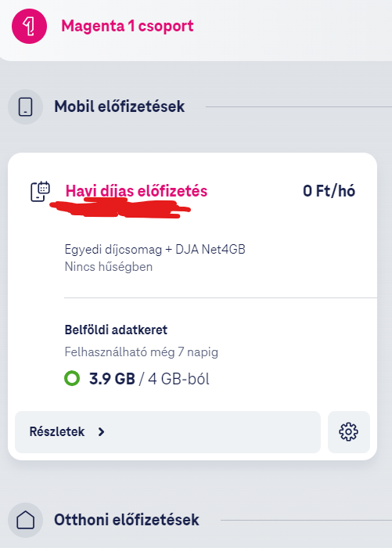
Task: Click the 0 Ft/hó monthly fee
Action: 329,191
